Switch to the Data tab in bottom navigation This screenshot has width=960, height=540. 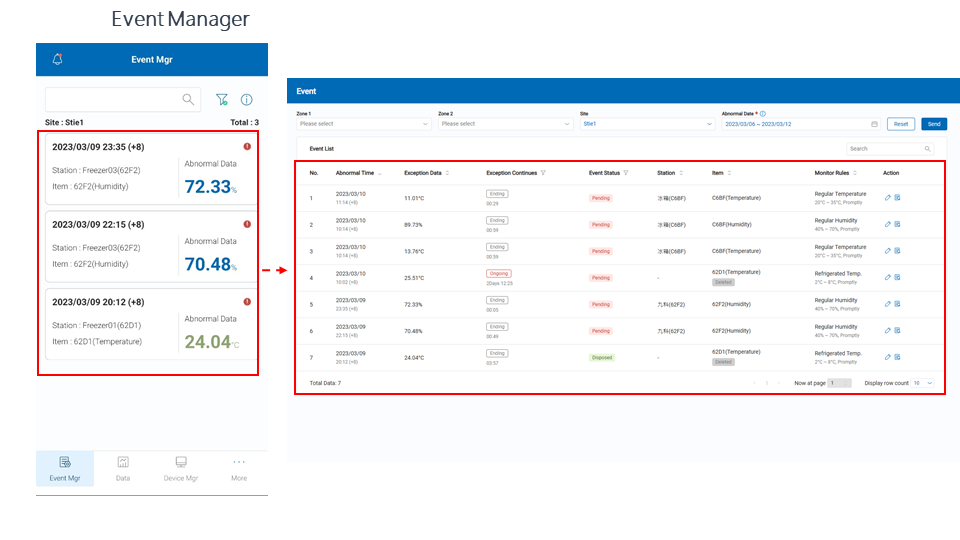(123, 467)
